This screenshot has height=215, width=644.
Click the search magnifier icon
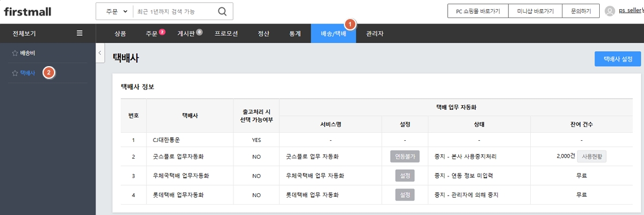[x=222, y=11]
